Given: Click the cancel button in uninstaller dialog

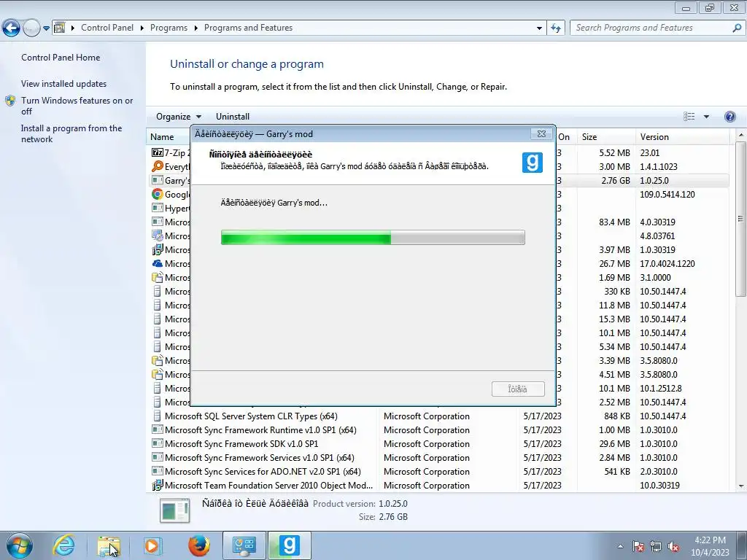Looking at the screenshot, I should tap(518, 389).
